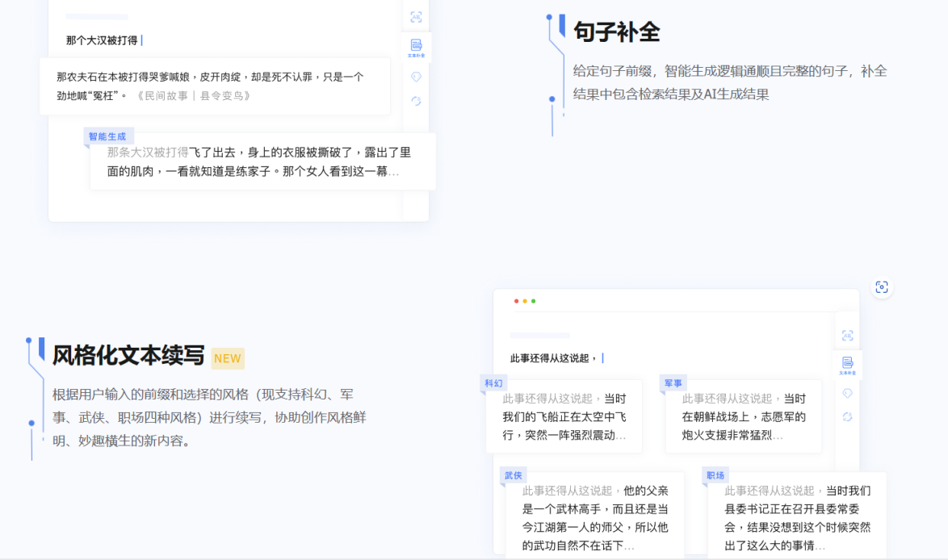Click the diamond icon in the 风格化文本续写 demo sidebar
The width and height of the screenshot is (948, 560).
pyautogui.click(x=847, y=393)
